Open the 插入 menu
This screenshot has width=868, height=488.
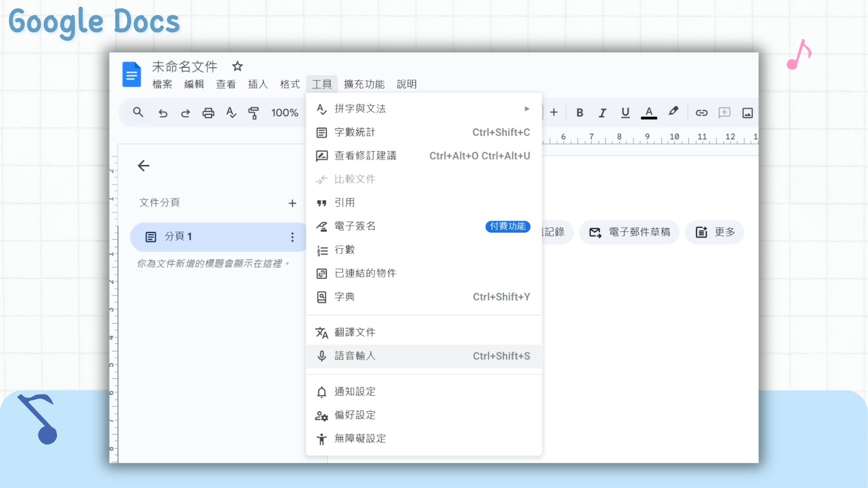[258, 84]
